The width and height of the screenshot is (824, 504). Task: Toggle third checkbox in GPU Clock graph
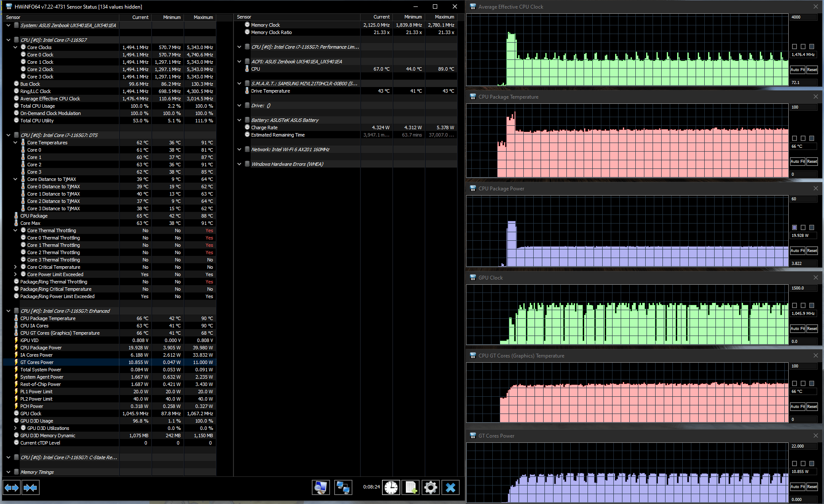tap(812, 305)
